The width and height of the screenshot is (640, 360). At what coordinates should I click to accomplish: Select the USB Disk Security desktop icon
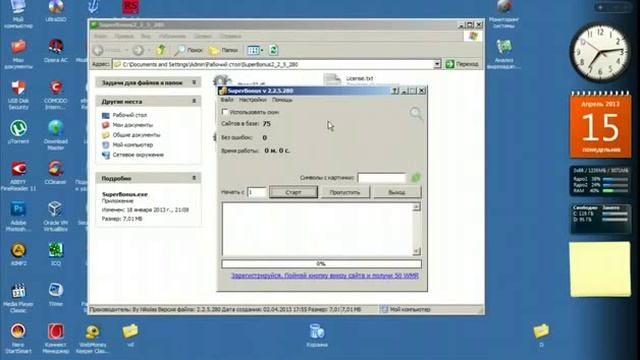[18, 95]
